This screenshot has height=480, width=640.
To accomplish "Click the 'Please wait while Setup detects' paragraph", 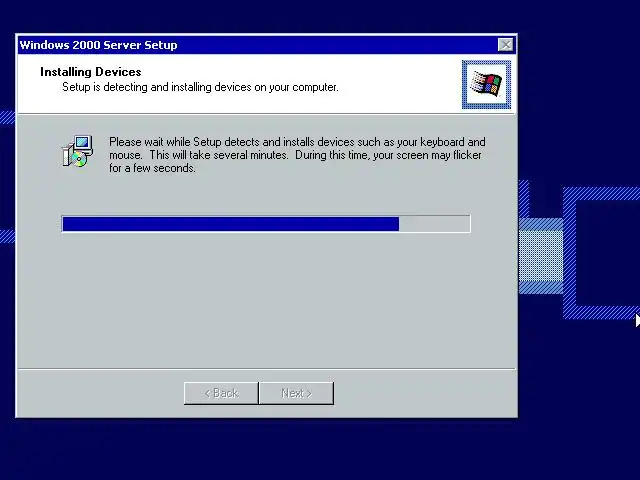I will [297, 155].
